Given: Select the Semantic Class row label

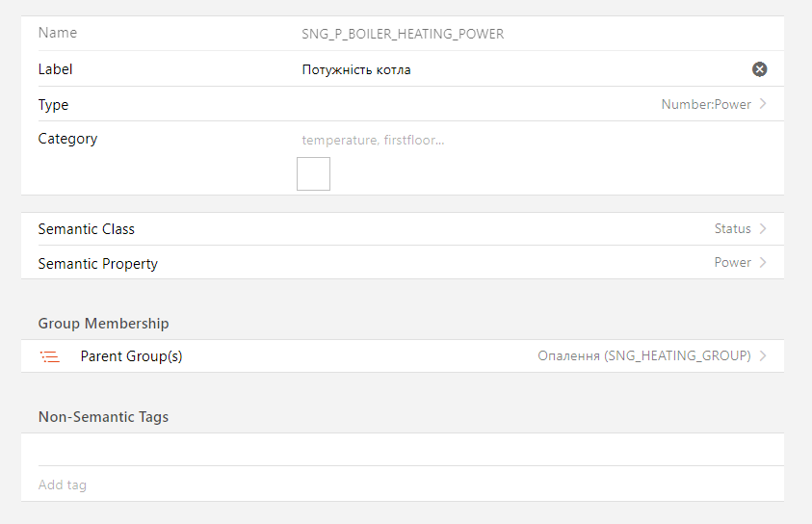Looking at the screenshot, I should tap(87, 229).
